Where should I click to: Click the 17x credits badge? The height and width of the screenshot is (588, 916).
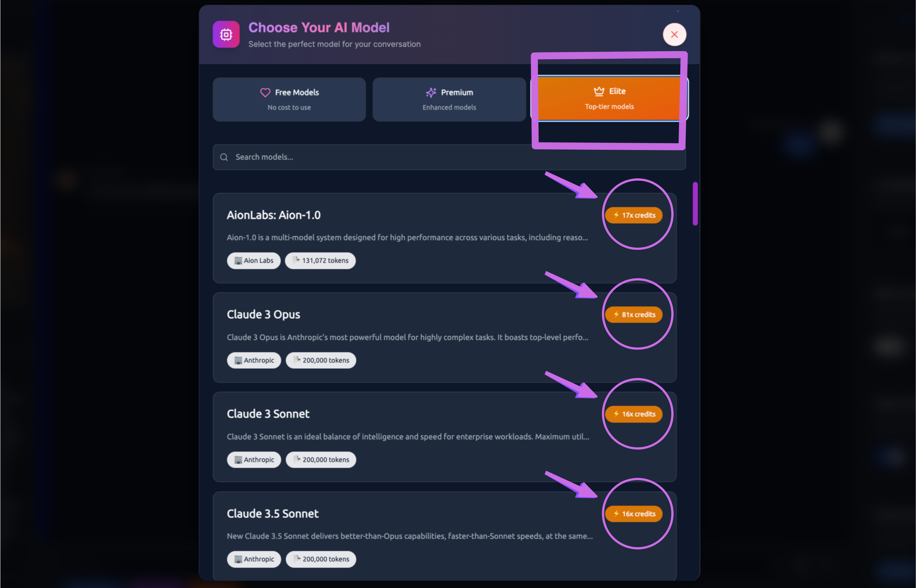point(634,215)
